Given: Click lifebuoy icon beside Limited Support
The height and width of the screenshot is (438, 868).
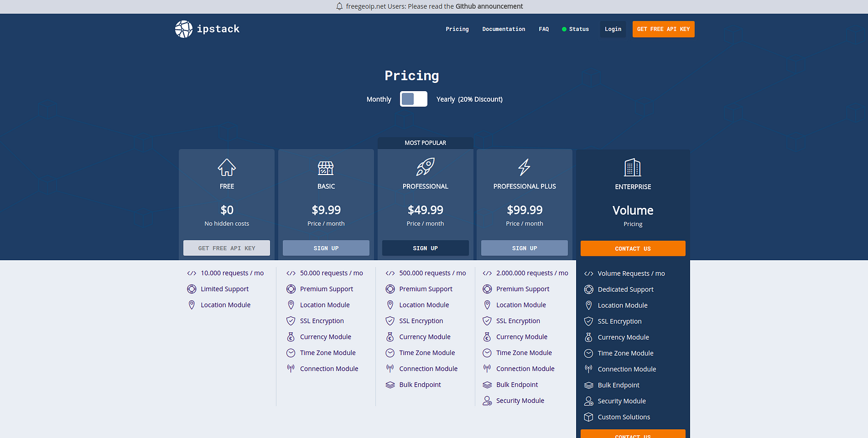Looking at the screenshot, I should pos(192,289).
